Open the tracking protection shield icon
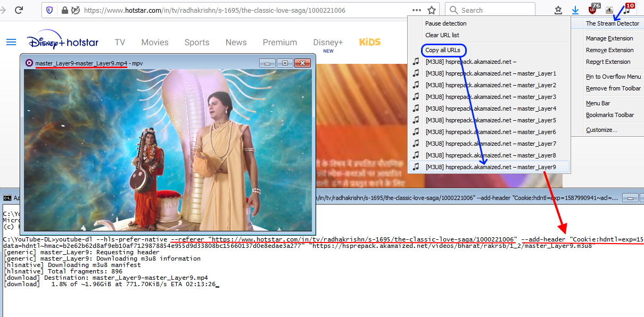Viewport: 644px width, 317px height. [x=49, y=10]
